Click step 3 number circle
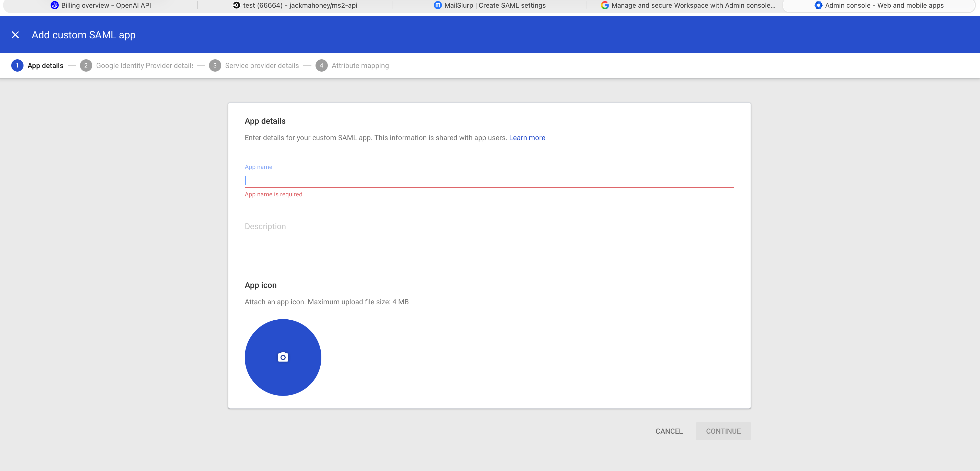 click(215, 65)
